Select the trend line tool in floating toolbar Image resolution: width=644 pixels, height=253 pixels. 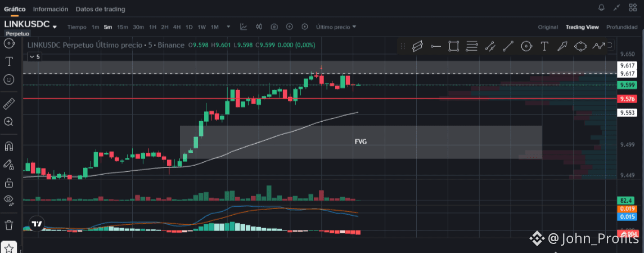[508, 46]
